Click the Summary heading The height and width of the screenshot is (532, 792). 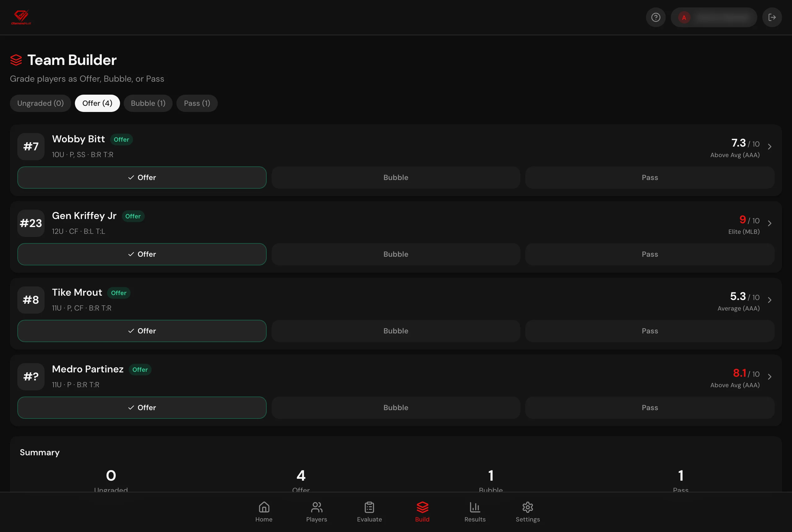[x=40, y=453]
